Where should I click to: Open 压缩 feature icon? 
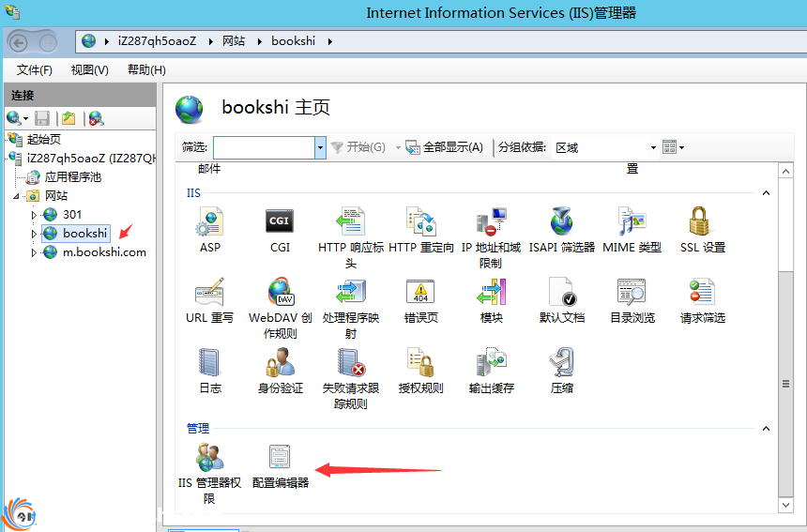click(561, 362)
